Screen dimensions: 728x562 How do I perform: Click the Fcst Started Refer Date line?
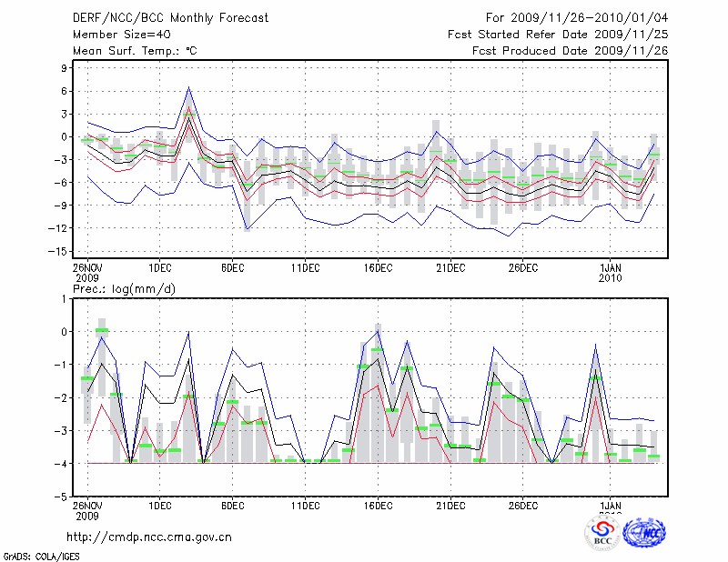pos(558,35)
